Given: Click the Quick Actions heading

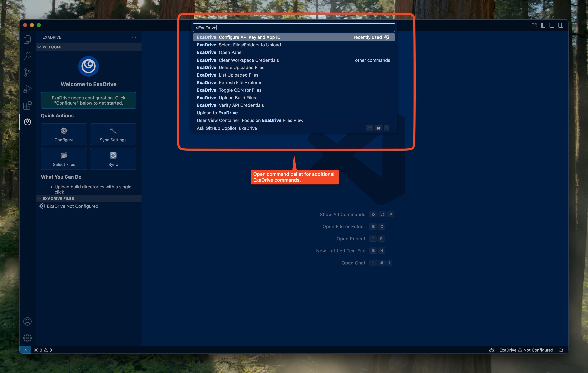Looking at the screenshot, I should tap(57, 116).
